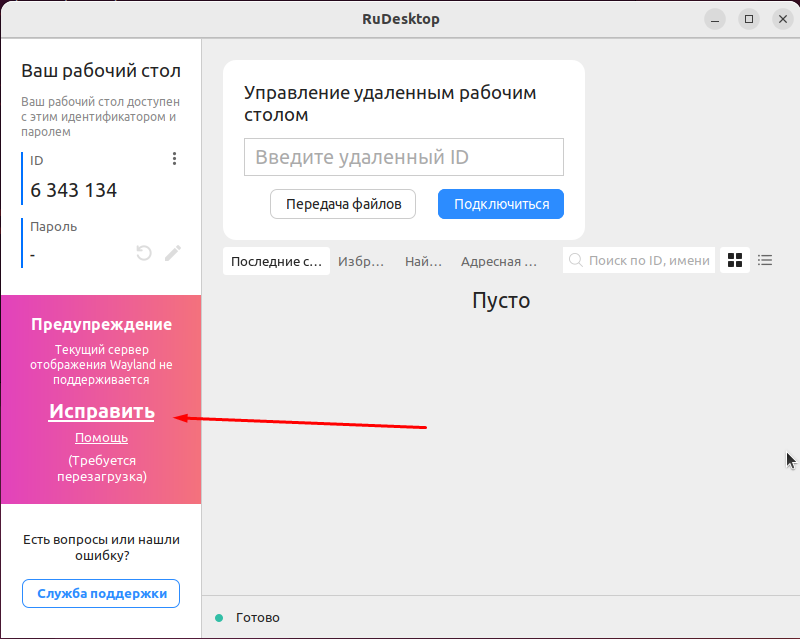Open the 'Помощь' help link

click(102, 437)
